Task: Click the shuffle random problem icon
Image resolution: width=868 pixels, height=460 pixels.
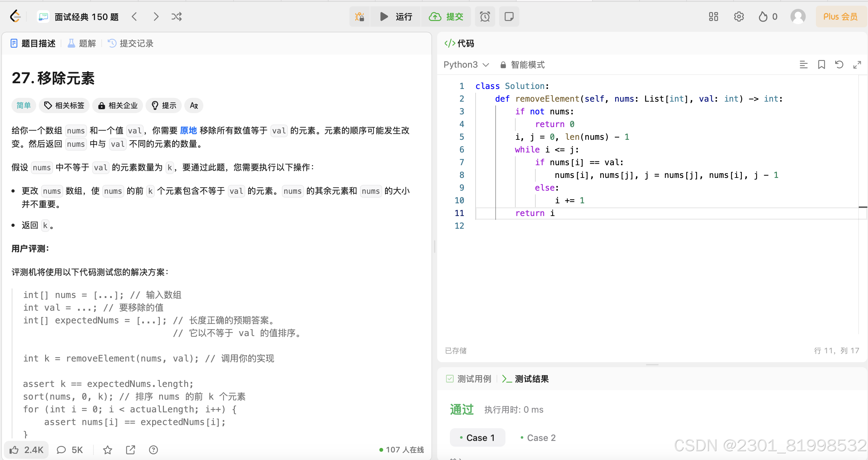Action: (176, 17)
